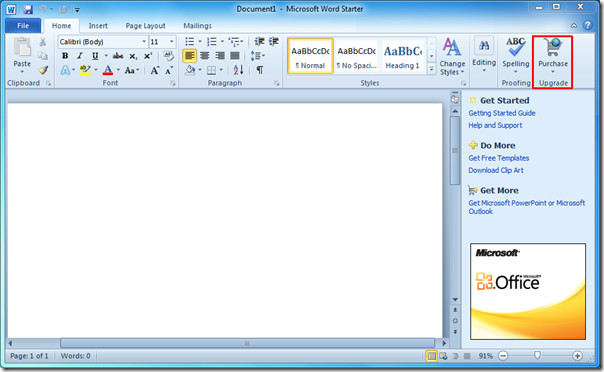This screenshot has height=372, width=604.
Task: Open the File tab
Action: pos(23,26)
